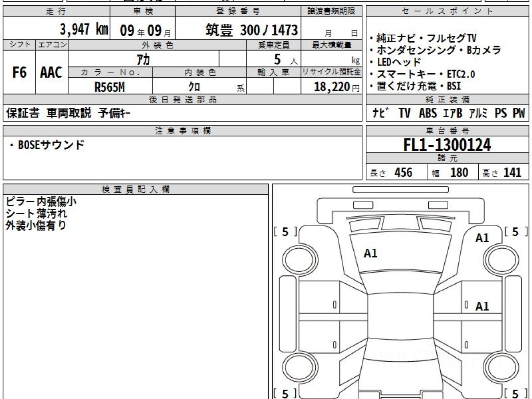This screenshot has width=532, height=399.
Task: Click the A1 mark on the hood
Action: pos(370,253)
